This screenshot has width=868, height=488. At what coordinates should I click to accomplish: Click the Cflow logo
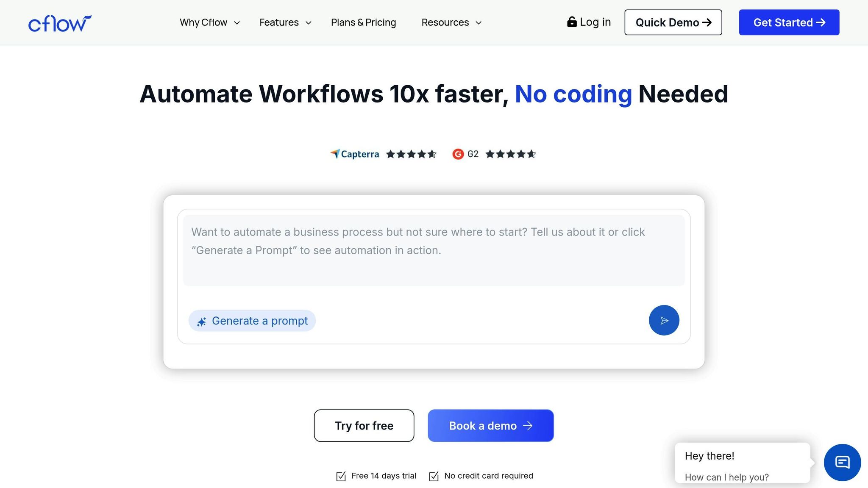pos(60,23)
